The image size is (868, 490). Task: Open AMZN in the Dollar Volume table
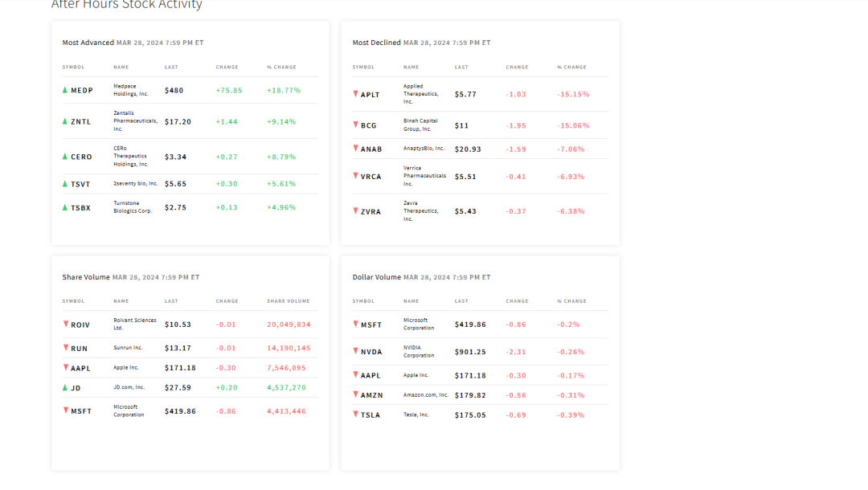pyautogui.click(x=371, y=395)
